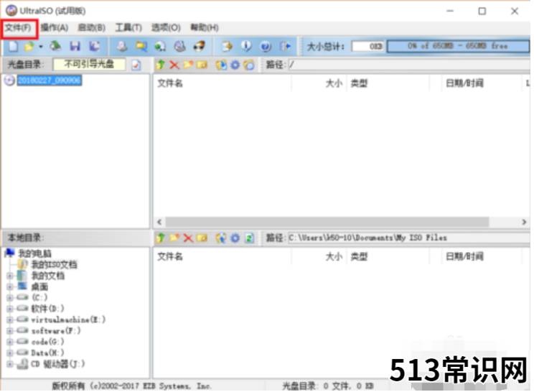534x392 pixels.
Task: Open the 选项(O) menu
Action: [x=166, y=27]
